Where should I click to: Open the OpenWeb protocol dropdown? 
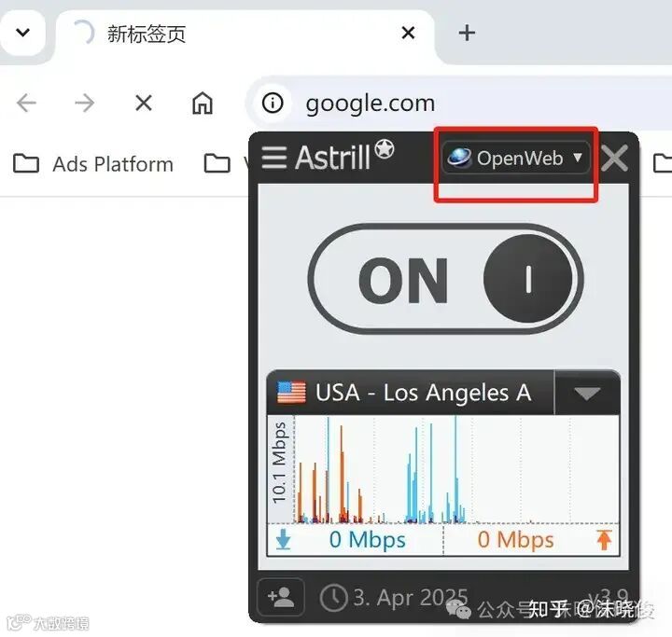coord(515,158)
